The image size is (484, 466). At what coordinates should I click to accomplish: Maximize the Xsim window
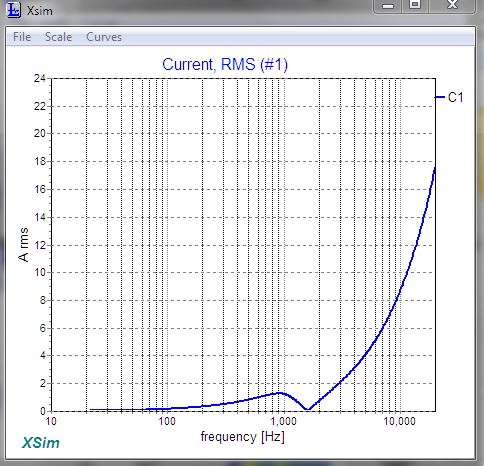[415, 5]
